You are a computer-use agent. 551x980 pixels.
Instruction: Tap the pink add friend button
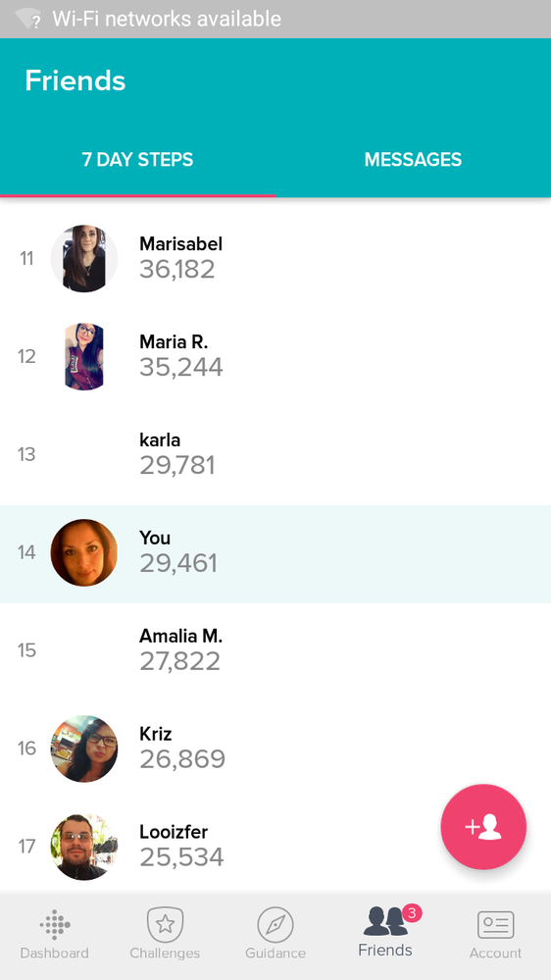[x=483, y=826]
